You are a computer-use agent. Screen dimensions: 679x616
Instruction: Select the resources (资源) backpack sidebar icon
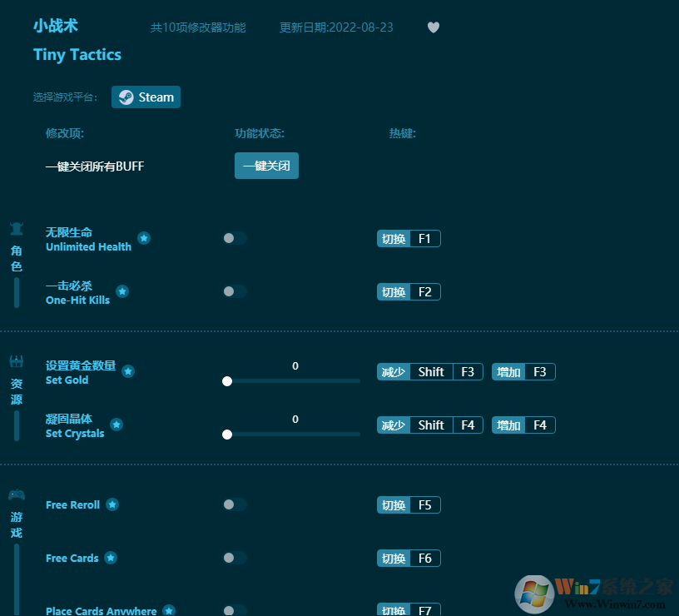click(x=15, y=360)
